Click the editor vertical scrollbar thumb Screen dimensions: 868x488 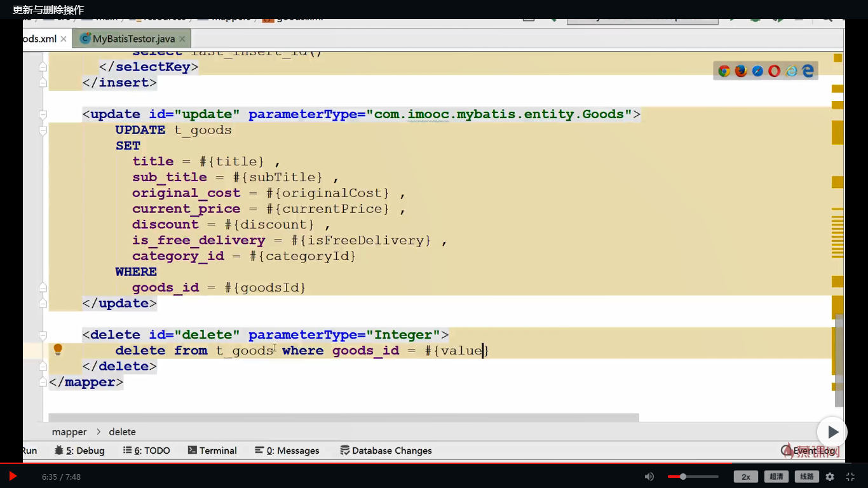tap(839, 360)
